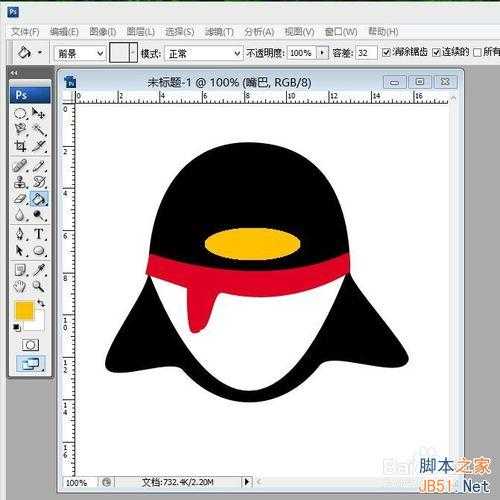
Task: Click the status bar preview icon
Action: [107, 482]
